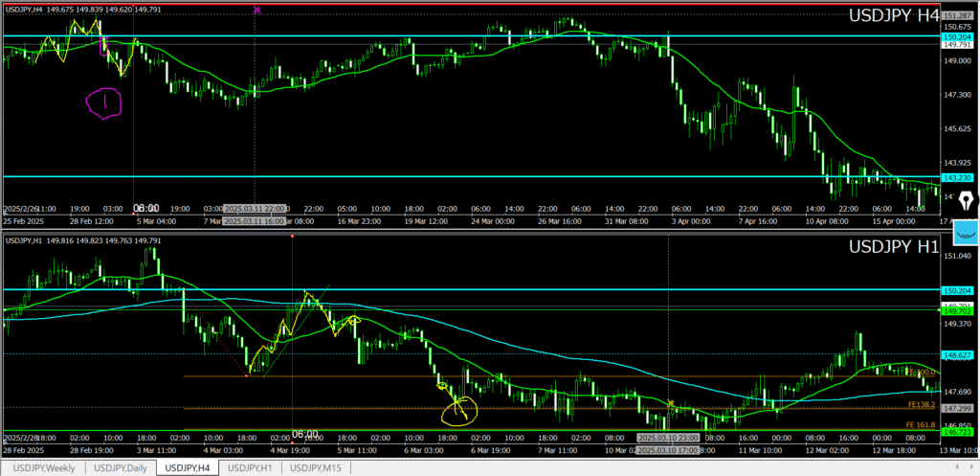The image size is (980, 476).
Task: Click the orange X marker on H1 chart
Action: 672,403
